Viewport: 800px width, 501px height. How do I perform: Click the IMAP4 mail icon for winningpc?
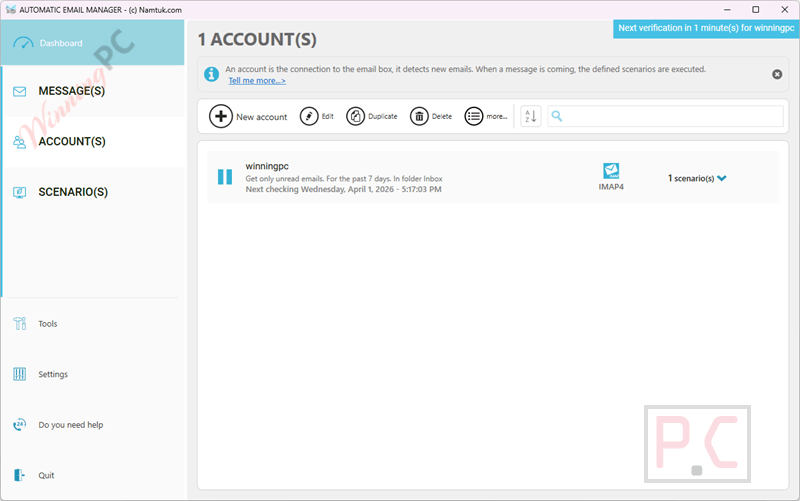click(611, 171)
